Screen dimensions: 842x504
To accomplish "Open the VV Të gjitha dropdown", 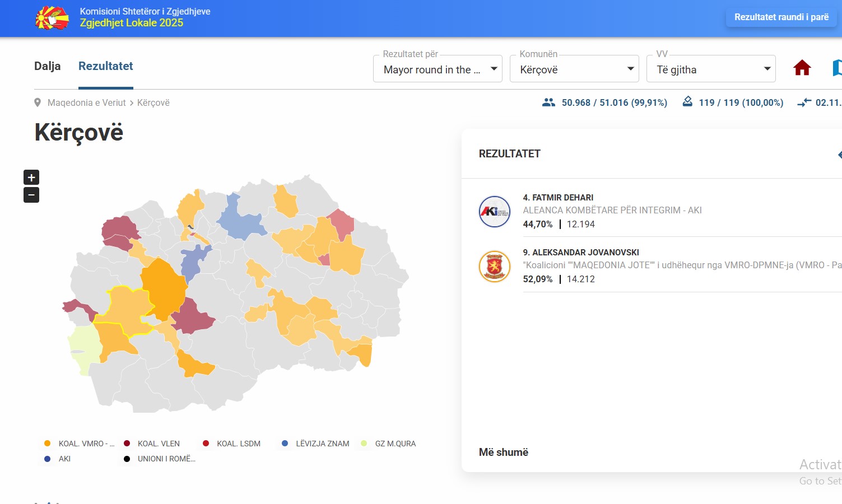I will click(x=711, y=69).
